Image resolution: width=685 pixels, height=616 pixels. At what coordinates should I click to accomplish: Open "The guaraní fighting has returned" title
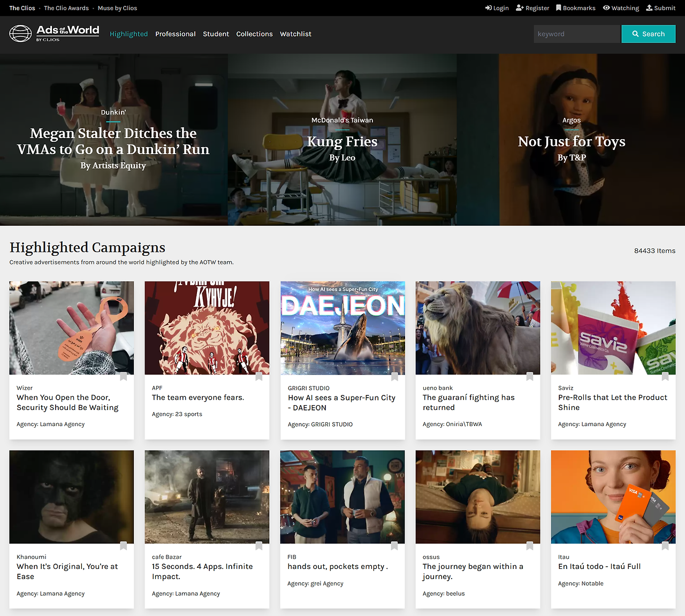[469, 402]
